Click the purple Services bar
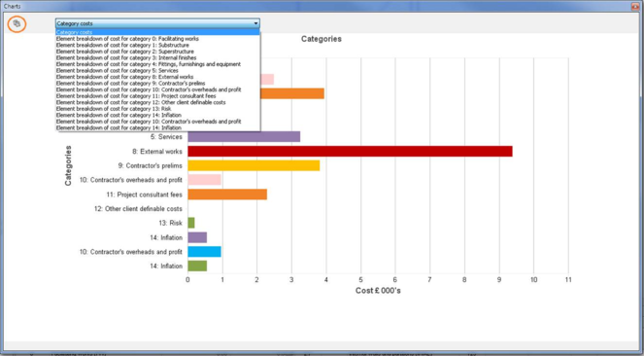The image size is (644, 356). click(x=244, y=137)
